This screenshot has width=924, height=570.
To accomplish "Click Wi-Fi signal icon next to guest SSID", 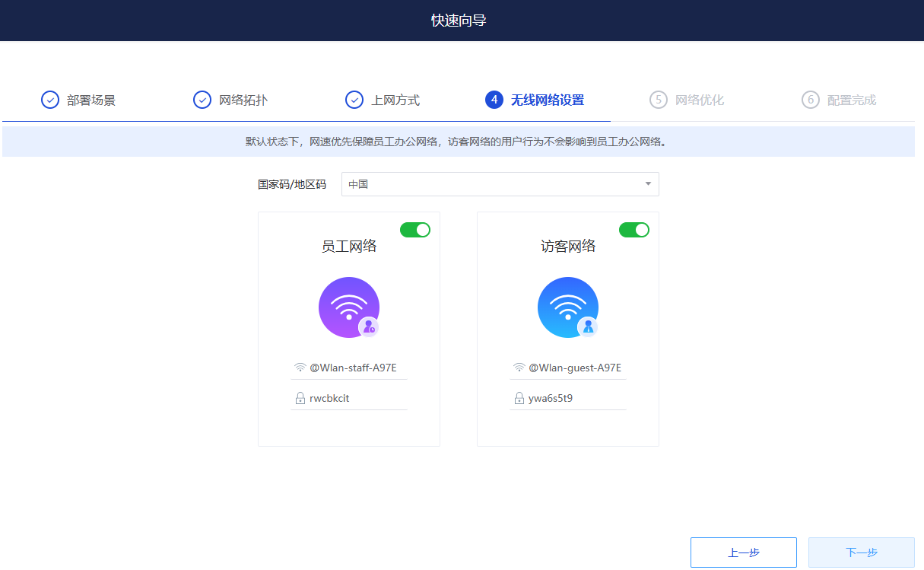I will 519,368.
